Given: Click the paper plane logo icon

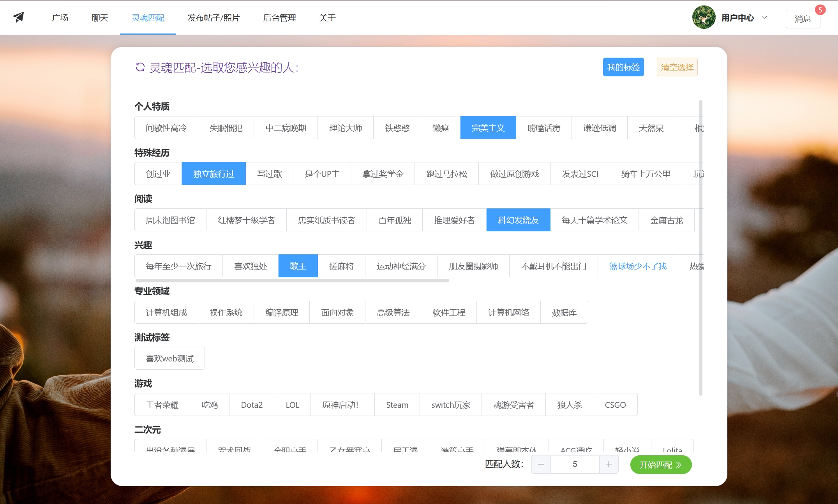Looking at the screenshot, I should [x=18, y=17].
